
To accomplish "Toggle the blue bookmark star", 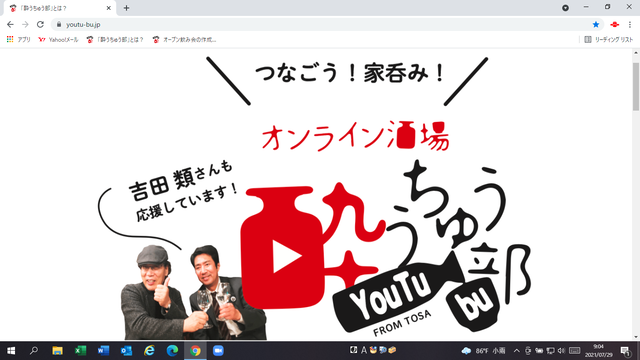I will pyautogui.click(x=596, y=24).
